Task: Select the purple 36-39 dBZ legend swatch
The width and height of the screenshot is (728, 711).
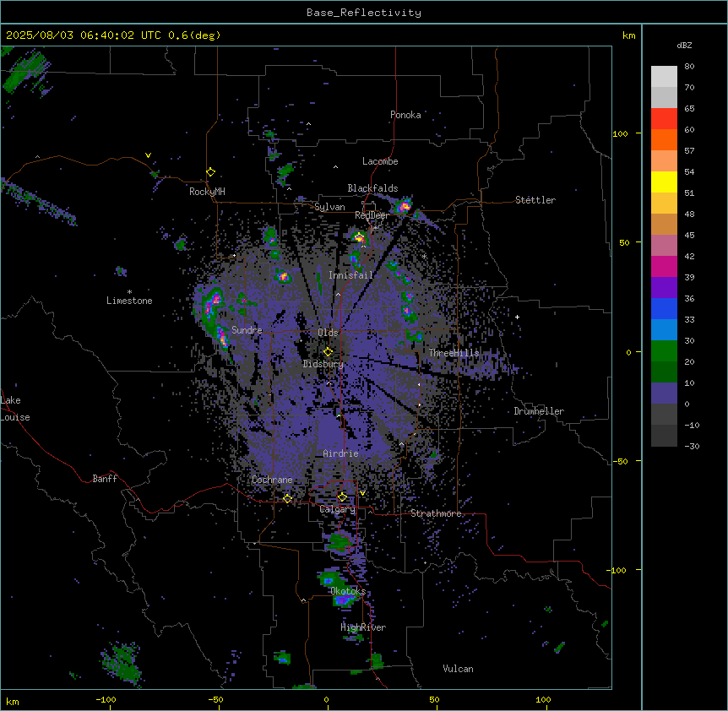Action: [x=664, y=288]
